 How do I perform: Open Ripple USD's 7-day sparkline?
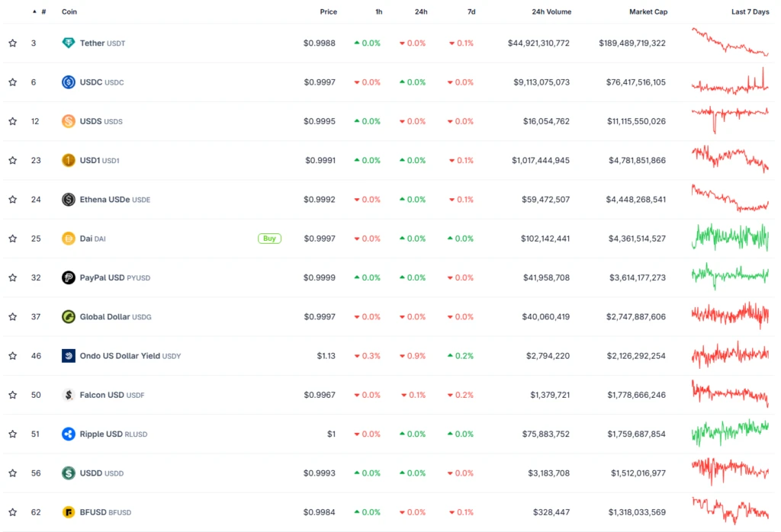pyautogui.click(x=730, y=432)
